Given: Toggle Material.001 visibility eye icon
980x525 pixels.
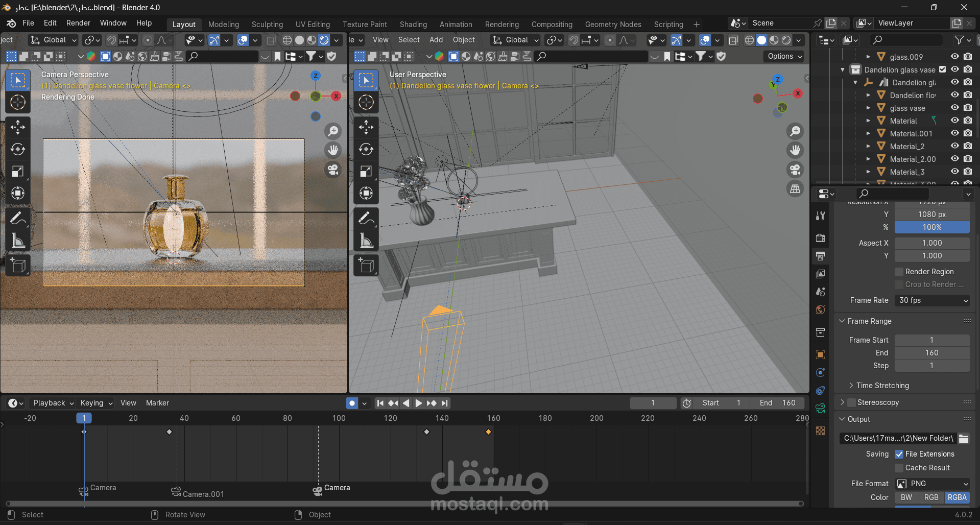Looking at the screenshot, I should [x=954, y=133].
